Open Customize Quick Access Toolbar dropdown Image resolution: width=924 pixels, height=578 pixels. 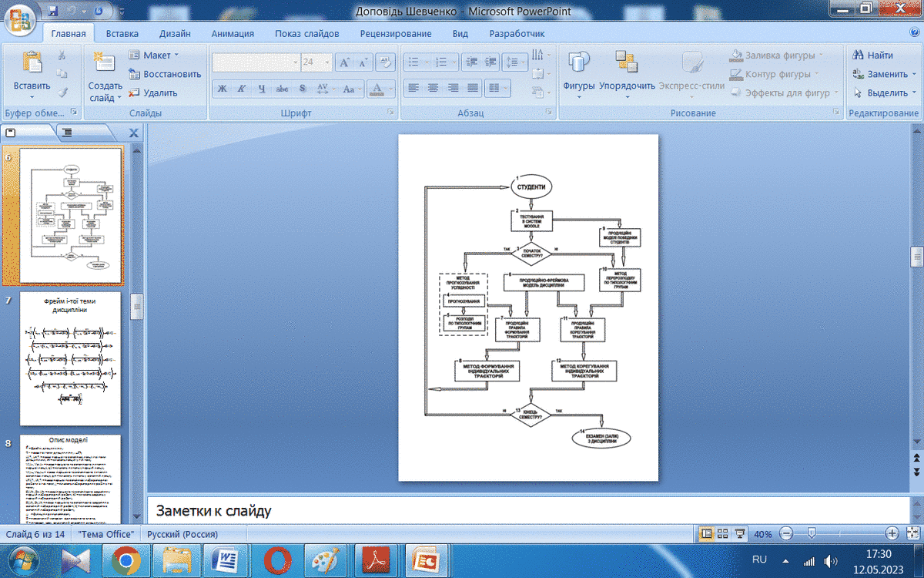[x=121, y=12]
